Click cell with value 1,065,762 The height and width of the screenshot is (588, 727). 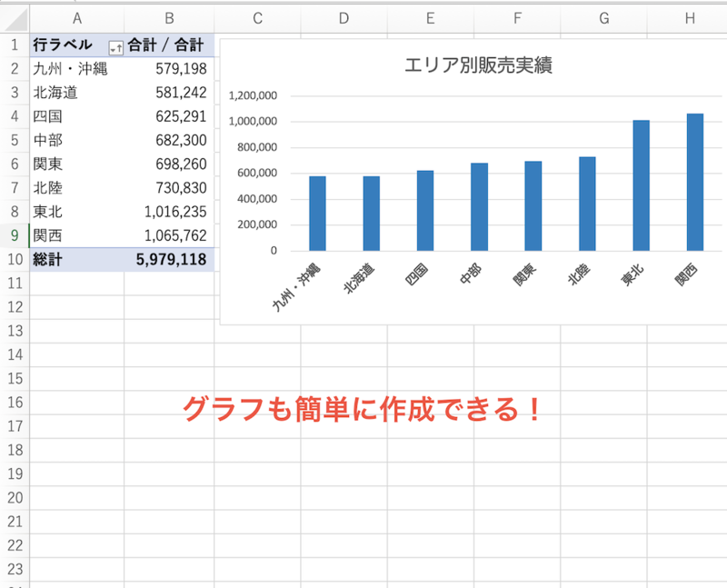click(169, 235)
